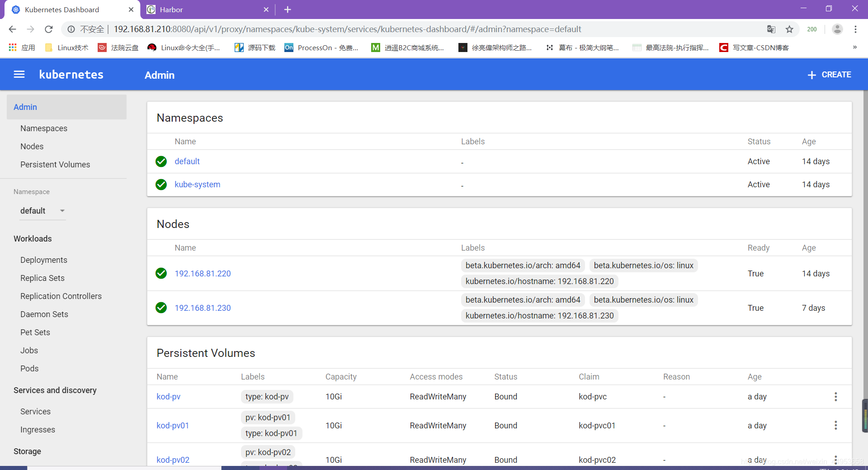Open Persistent Volumes in the sidebar
Image resolution: width=868 pixels, height=470 pixels.
(55, 165)
